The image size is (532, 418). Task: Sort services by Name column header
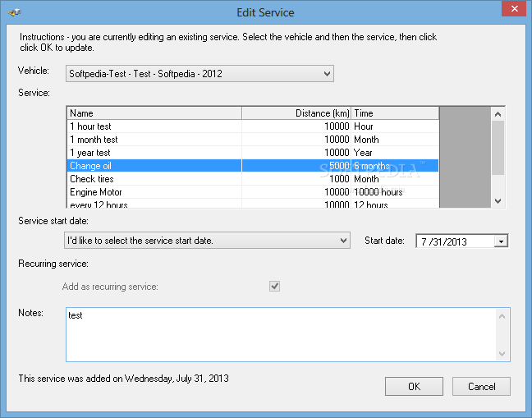[154, 113]
